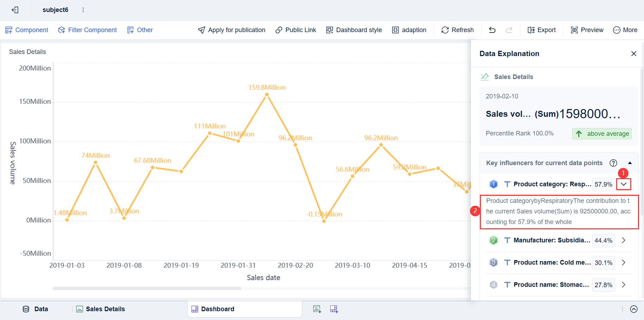
Task: Click the adaption icon
Action: click(x=395, y=30)
